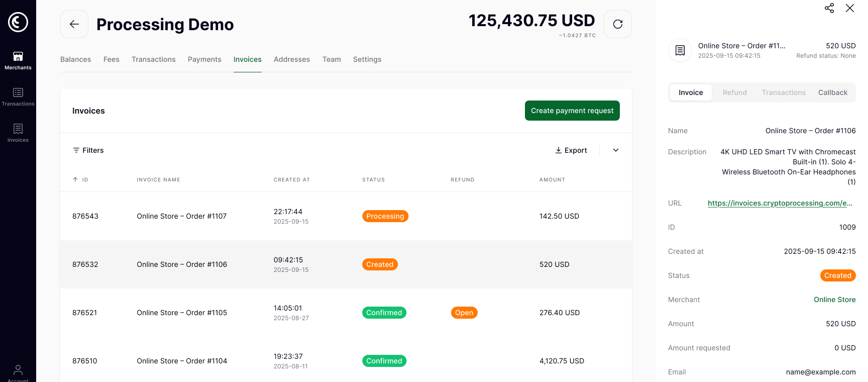Switch to the Settings tab

(367, 59)
